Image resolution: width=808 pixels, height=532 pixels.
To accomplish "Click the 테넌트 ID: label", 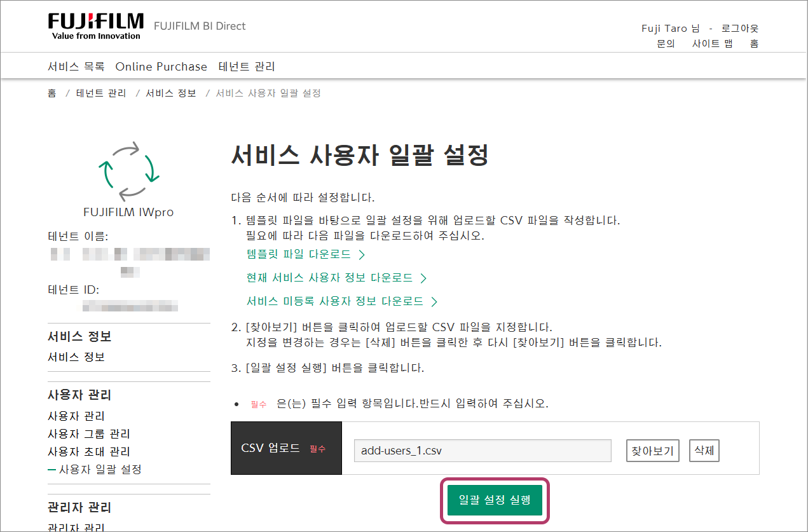I will point(74,290).
